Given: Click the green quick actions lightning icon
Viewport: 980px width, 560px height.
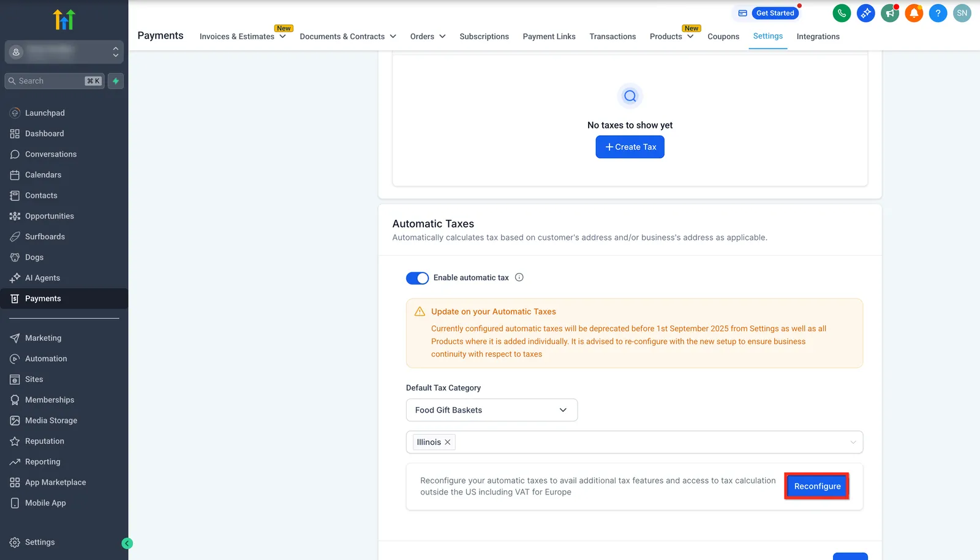Looking at the screenshot, I should coord(116,81).
